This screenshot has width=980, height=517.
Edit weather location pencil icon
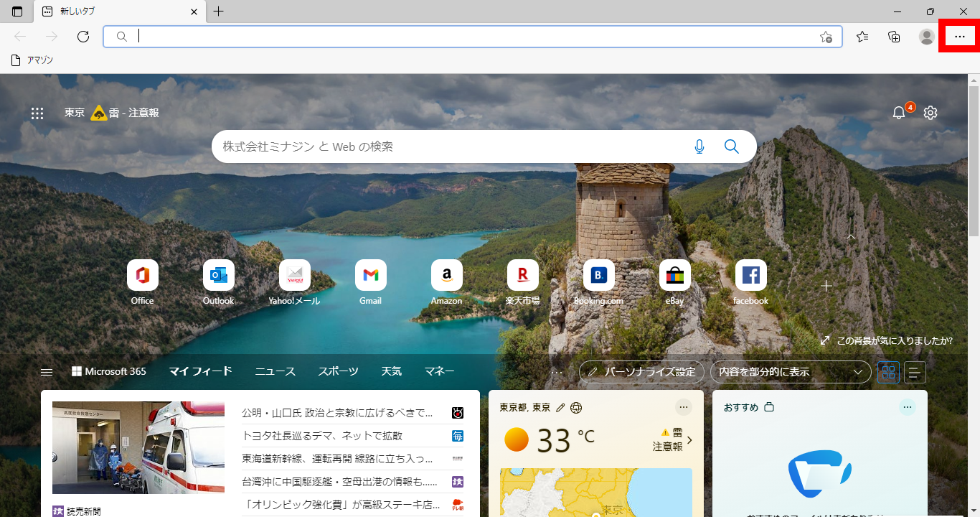pos(561,408)
